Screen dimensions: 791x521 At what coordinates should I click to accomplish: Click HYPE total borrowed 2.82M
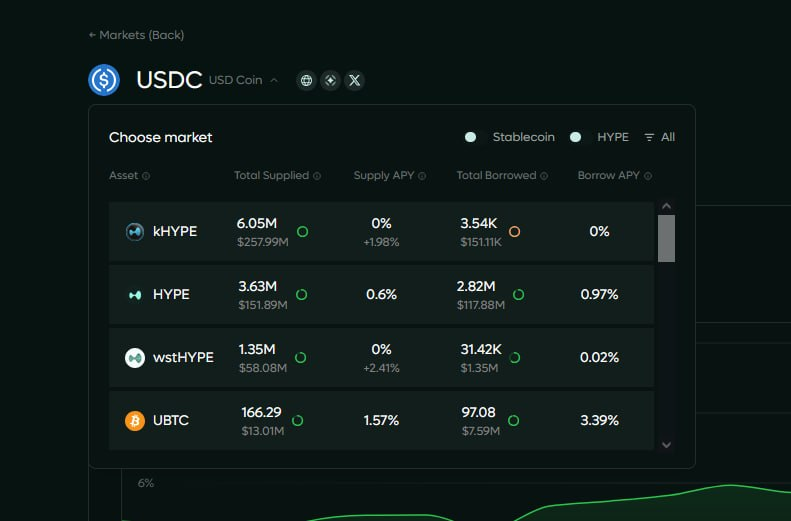(x=476, y=286)
